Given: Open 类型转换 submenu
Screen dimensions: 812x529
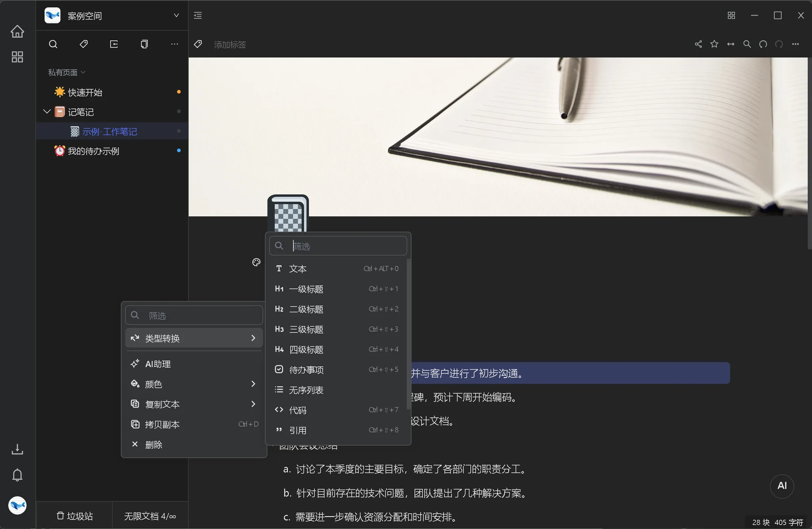Looking at the screenshot, I should tap(194, 338).
